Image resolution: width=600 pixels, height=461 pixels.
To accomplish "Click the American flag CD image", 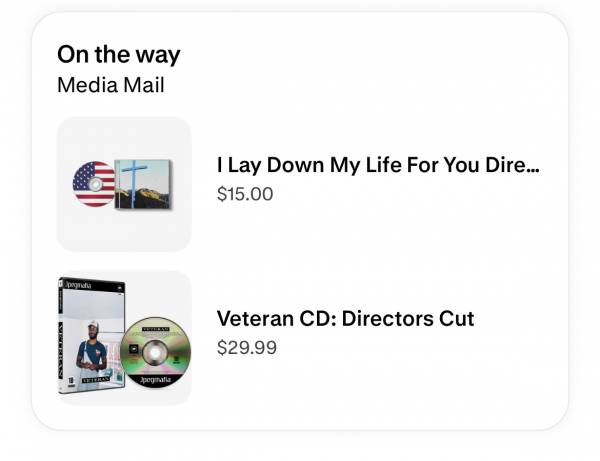I will coord(95,184).
